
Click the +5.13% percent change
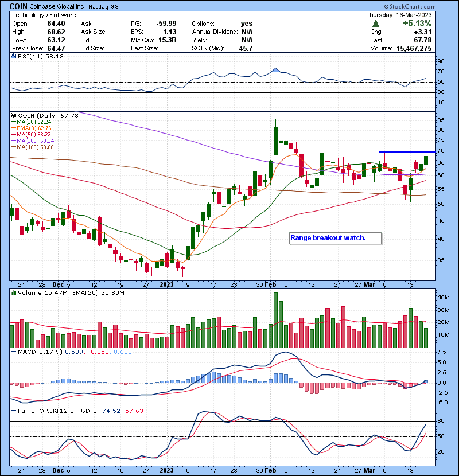[417, 24]
